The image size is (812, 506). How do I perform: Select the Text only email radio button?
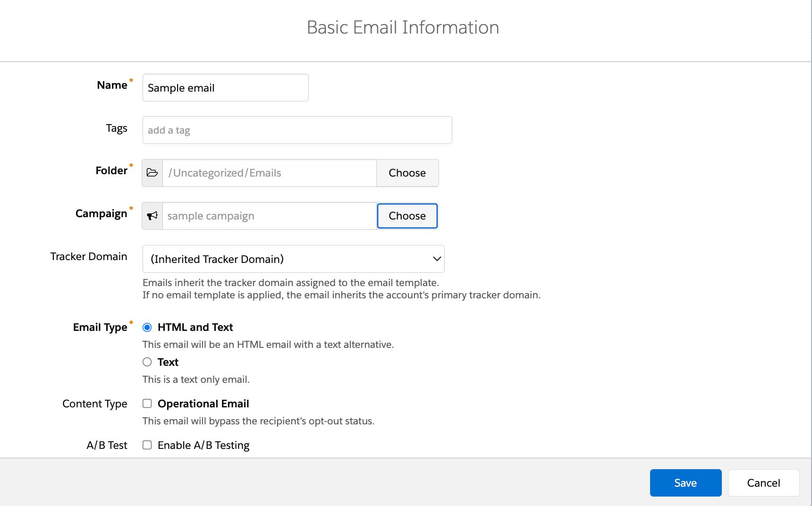147,362
